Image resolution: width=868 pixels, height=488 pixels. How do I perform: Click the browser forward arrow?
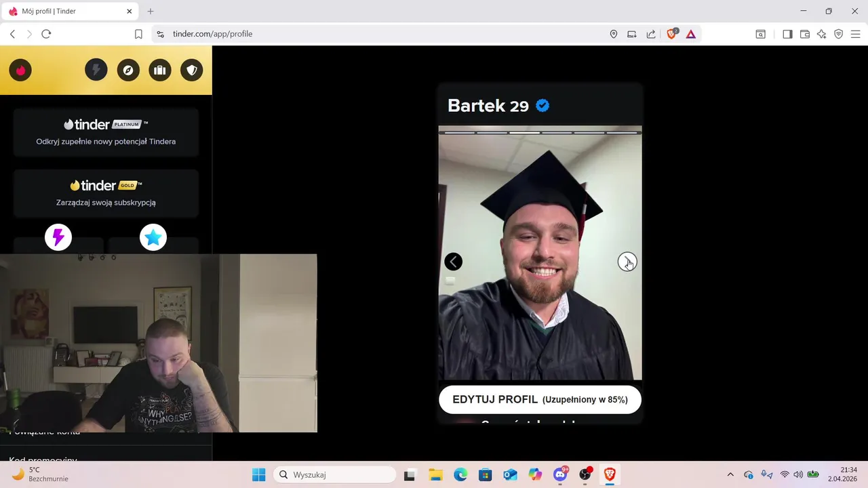pos(29,34)
